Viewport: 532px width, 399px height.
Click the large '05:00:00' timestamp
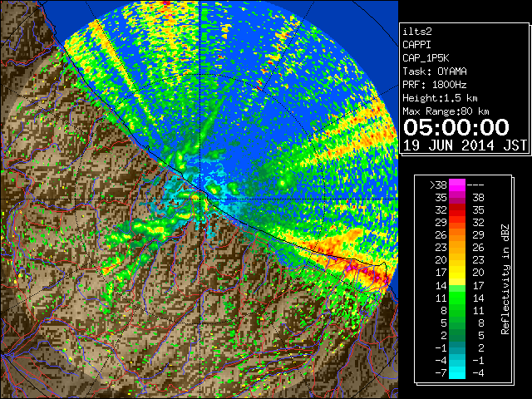pyautogui.click(x=456, y=127)
